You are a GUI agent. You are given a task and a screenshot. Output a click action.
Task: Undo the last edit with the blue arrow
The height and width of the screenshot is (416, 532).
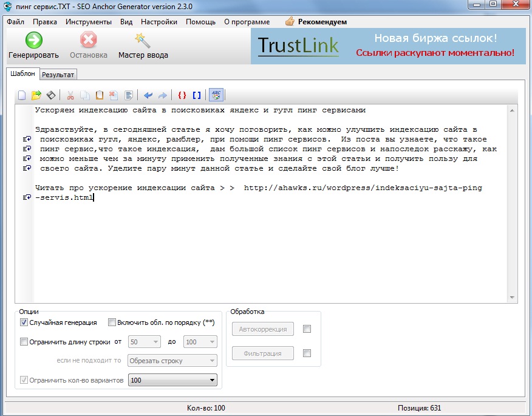coord(148,95)
